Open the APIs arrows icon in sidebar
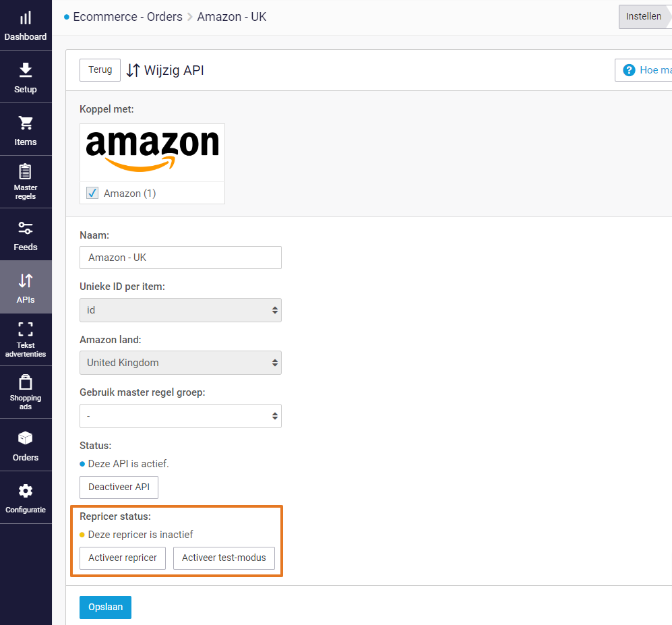This screenshot has height=625, width=672. 26,280
